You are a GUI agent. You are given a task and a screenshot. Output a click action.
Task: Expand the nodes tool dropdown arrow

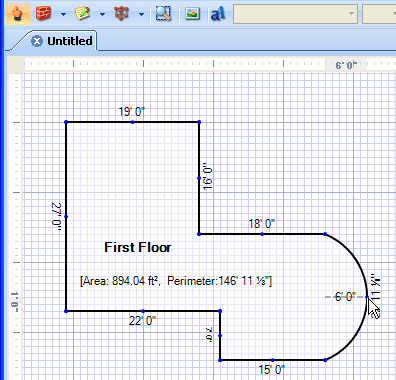(x=141, y=14)
